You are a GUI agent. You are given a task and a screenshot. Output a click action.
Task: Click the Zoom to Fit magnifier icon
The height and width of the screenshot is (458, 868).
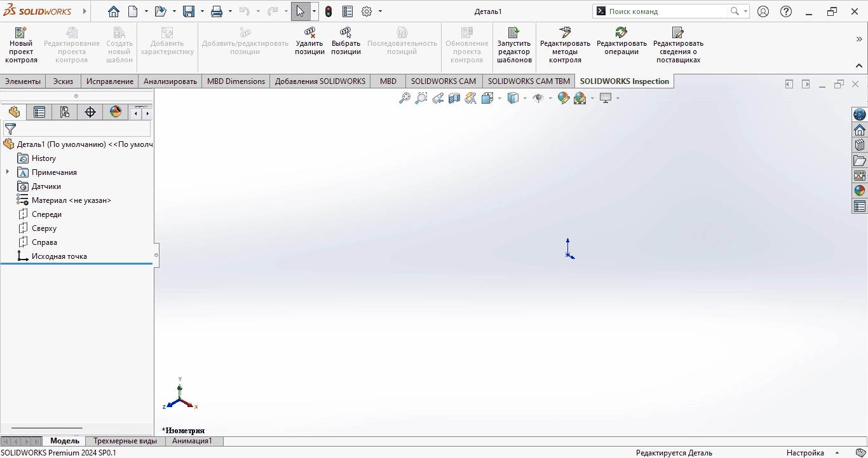coord(404,98)
